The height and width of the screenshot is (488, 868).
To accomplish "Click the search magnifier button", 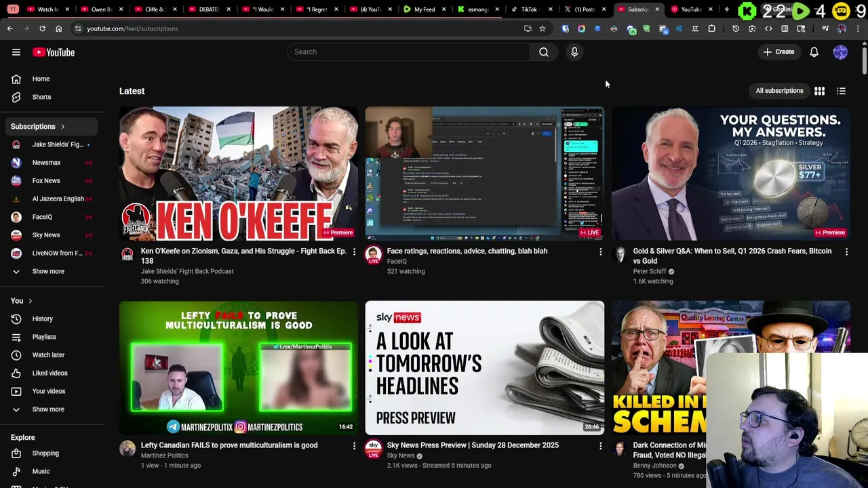I will pyautogui.click(x=543, y=52).
